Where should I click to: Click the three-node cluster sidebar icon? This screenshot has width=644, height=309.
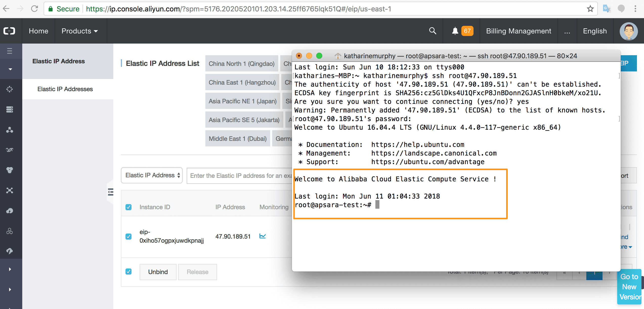point(10,130)
